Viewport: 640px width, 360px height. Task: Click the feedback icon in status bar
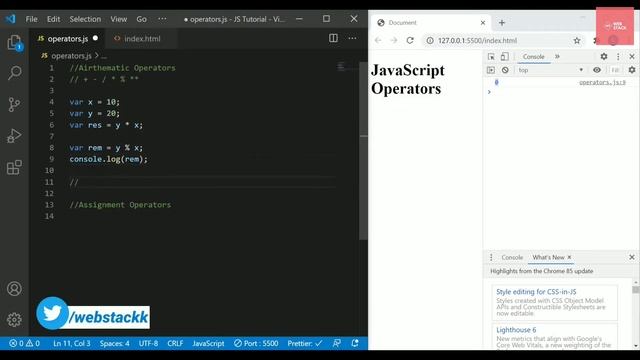click(x=337, y=343)
